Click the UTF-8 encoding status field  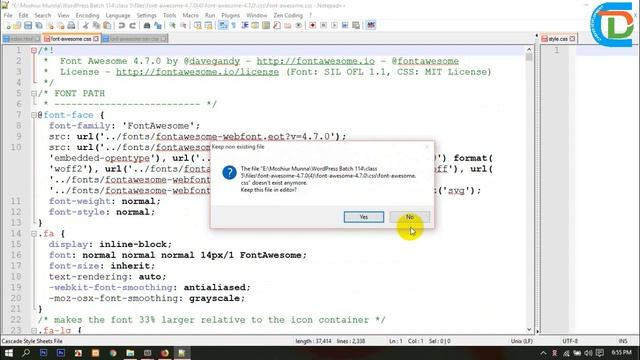point(570,341)
